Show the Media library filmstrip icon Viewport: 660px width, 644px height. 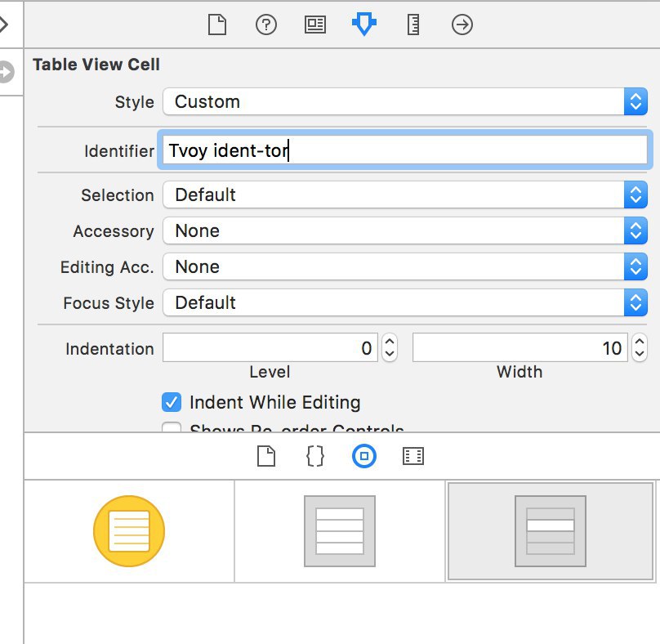413,456
